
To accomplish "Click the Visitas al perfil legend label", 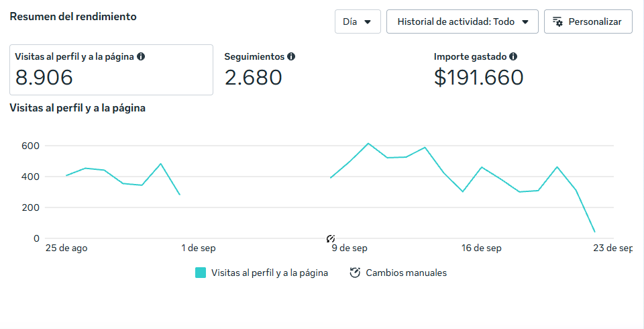I will click(x=270, y=273).
